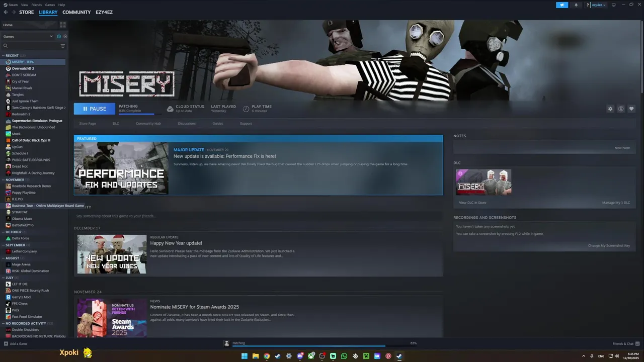Viewport: 644px width, 362px height.
Task: Switch to Big Picture mode icon
Action: pos(613,5)
